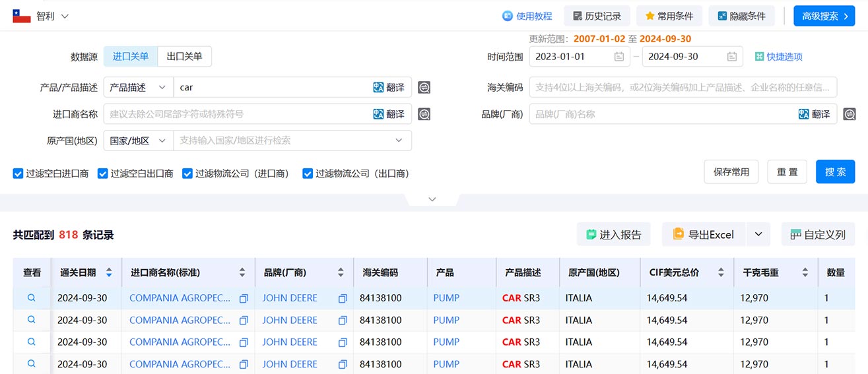
Task: Open PUMP product link in first row
Action: tap(446, 298)
